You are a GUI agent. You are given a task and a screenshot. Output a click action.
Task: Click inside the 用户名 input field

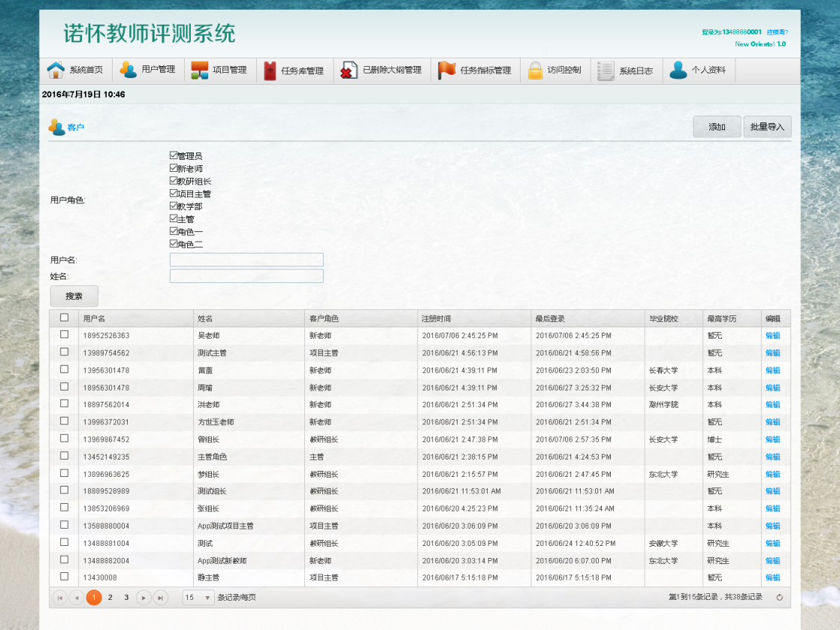pyautogui.click(x=246, y=260)
